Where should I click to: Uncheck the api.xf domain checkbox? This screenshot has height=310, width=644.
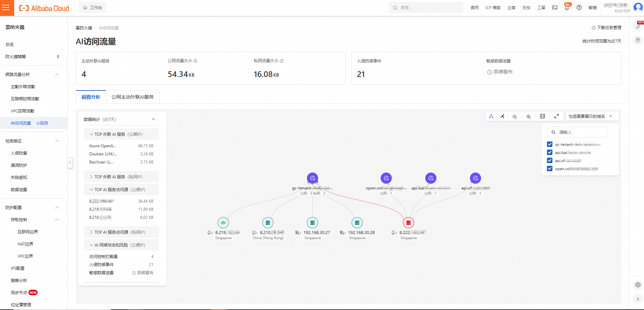click(550, 160)
